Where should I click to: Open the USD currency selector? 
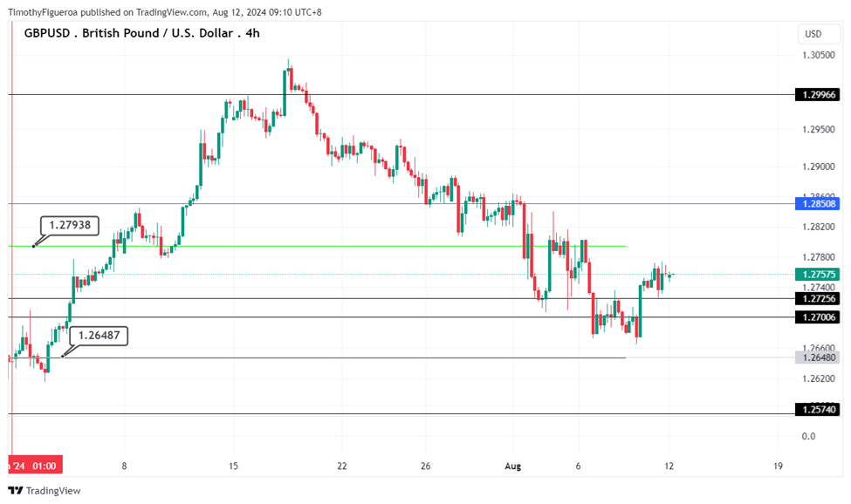coord(813,34)
